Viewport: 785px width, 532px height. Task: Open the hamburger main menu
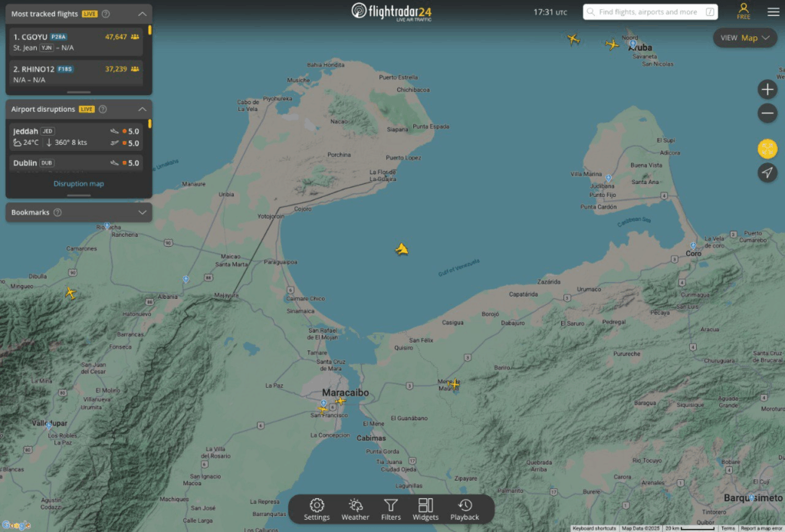click(x=773, y=12)
